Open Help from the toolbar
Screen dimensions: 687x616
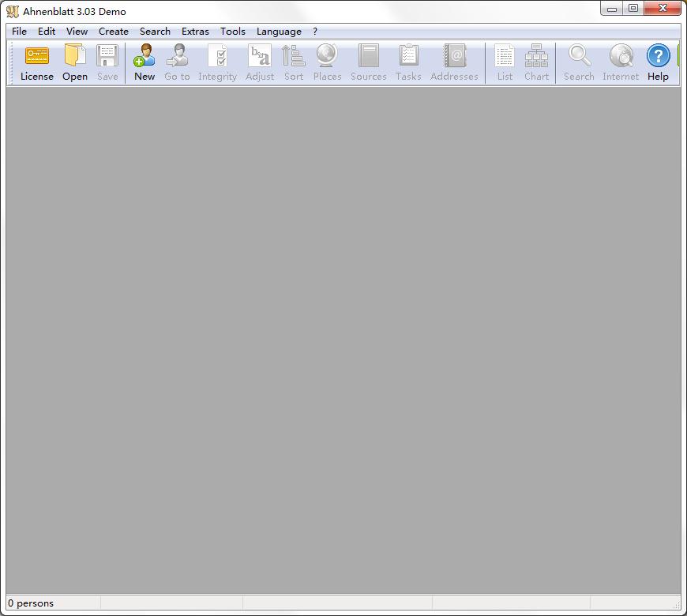658,57
